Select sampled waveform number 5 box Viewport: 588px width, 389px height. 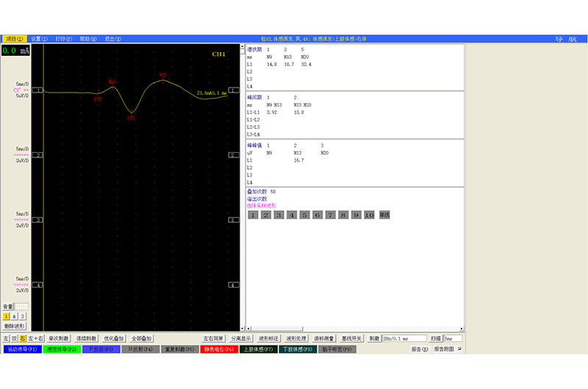[304, 215]
